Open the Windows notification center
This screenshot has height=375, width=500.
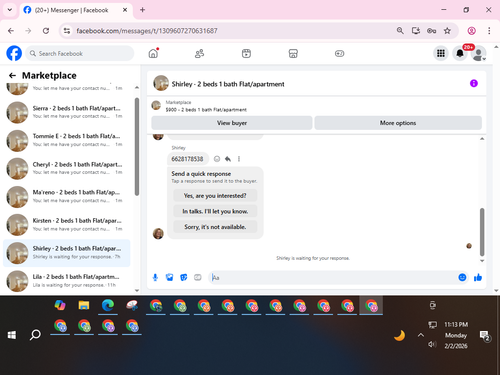[484, 335]
